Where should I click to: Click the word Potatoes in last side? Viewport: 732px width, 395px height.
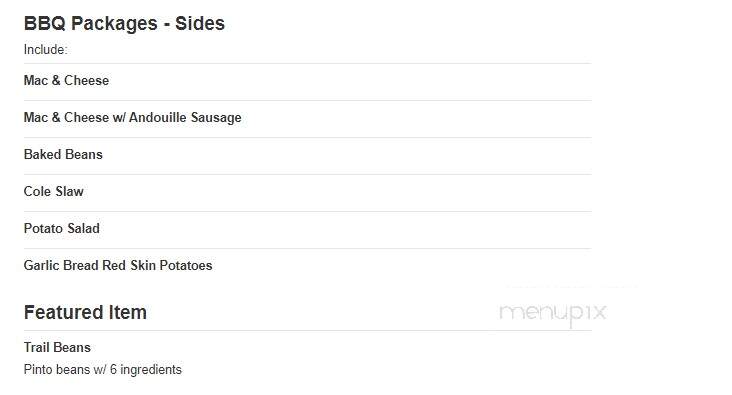click(x=186, y=265)
